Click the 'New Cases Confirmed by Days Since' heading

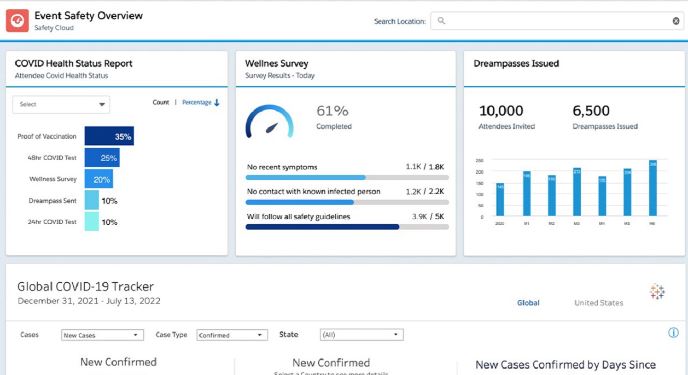click(x=566, y=364)
